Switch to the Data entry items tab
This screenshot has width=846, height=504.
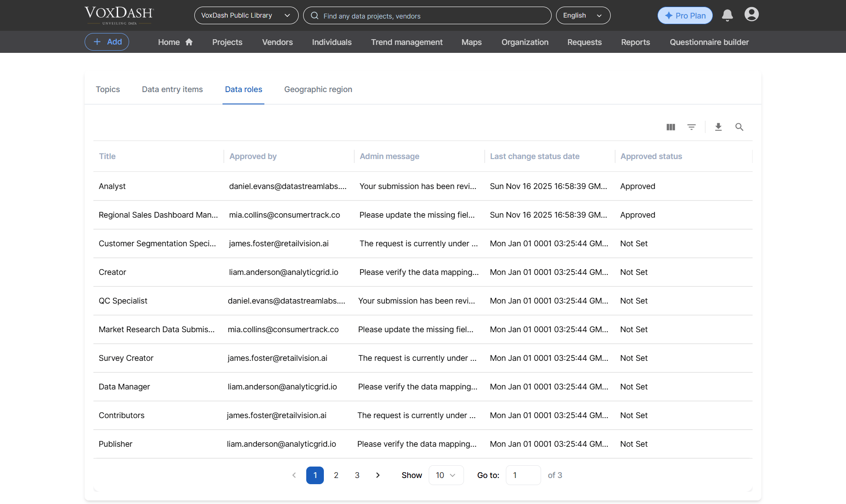point(172,89)
